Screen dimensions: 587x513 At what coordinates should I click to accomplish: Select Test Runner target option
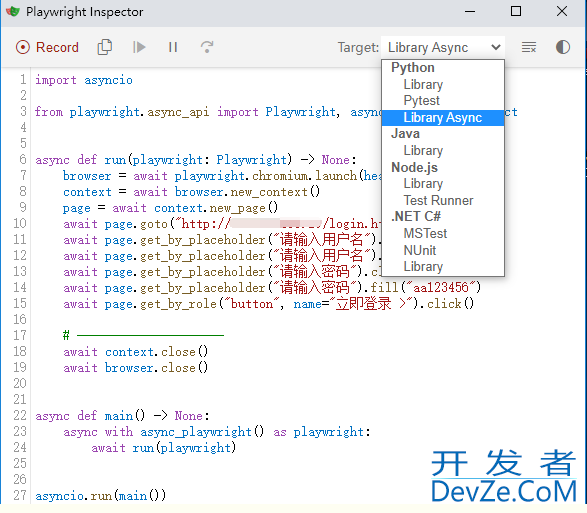coord(438,200)
